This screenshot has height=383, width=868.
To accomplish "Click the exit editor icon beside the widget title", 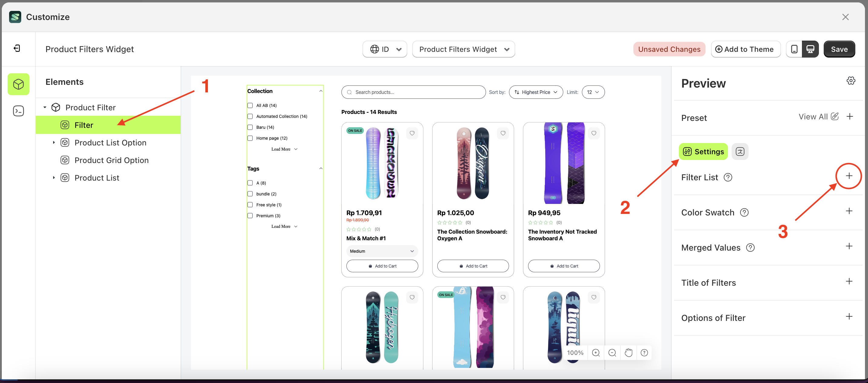I will tap(16, 48).
